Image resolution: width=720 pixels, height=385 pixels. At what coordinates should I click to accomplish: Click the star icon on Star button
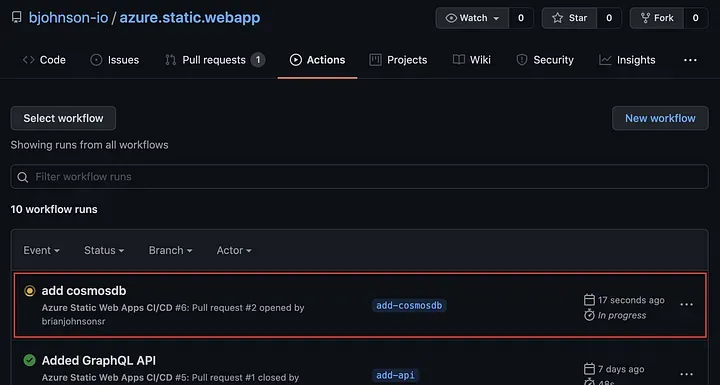557,18
